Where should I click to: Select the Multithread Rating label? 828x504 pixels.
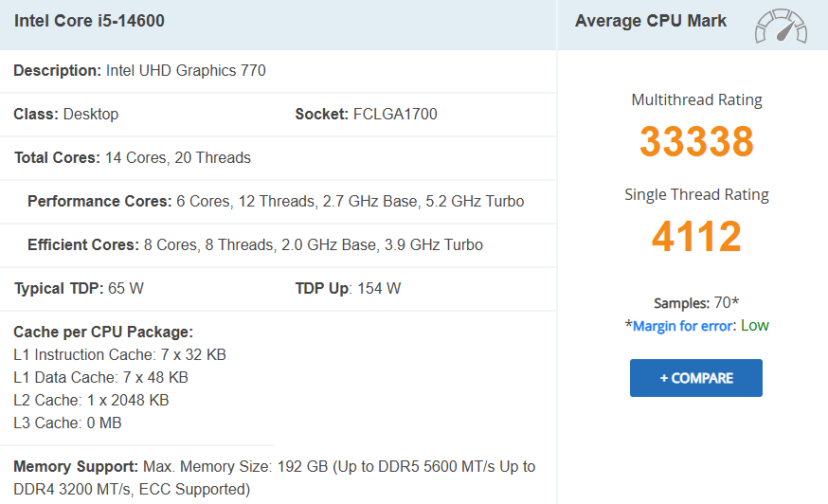[x=696, y=99]
